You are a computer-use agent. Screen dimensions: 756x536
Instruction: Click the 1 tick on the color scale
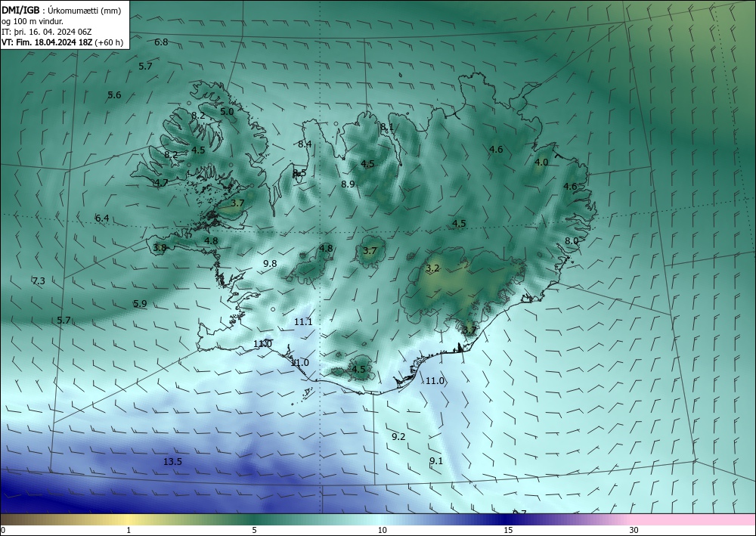pos(129,530)
